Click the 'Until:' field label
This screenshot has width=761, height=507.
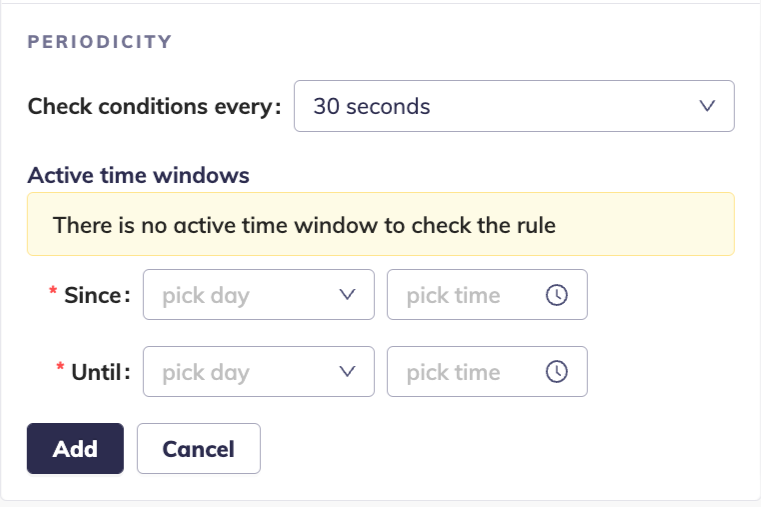[101, 372]
